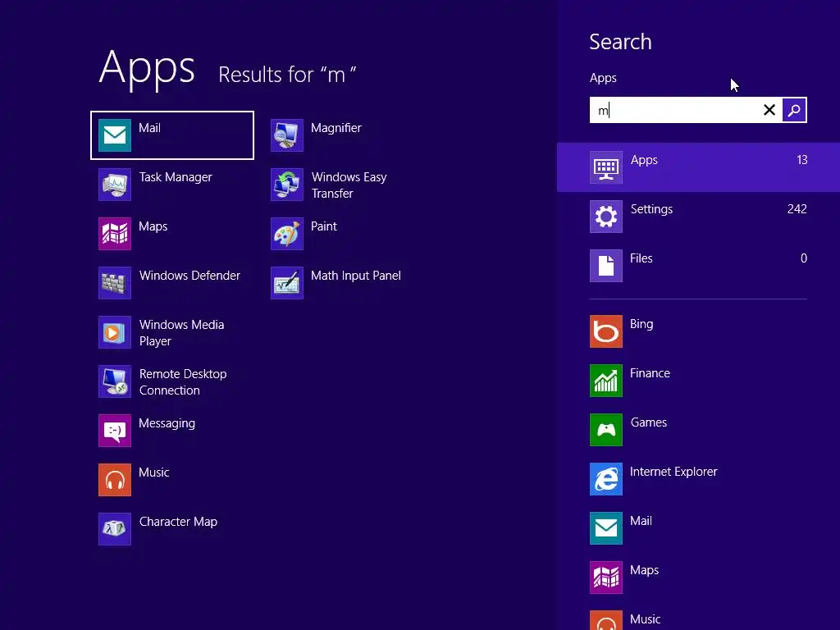Viewport: 840px width, 630px height.
Task: Clear the search box with X
Action: pos(769,110)
